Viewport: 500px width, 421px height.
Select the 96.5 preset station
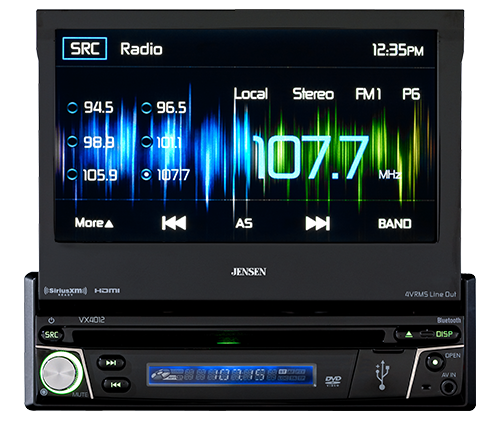tap(164, 108)
